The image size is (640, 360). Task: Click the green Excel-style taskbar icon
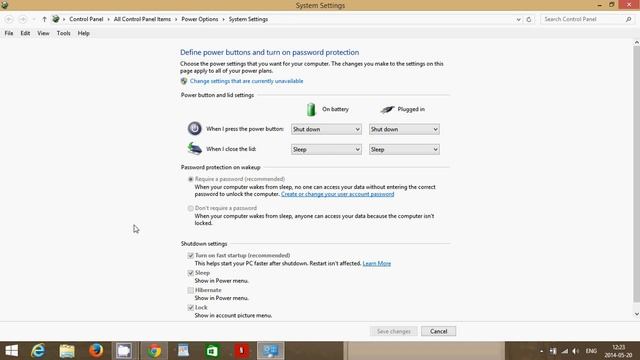[x=212, y=351]
